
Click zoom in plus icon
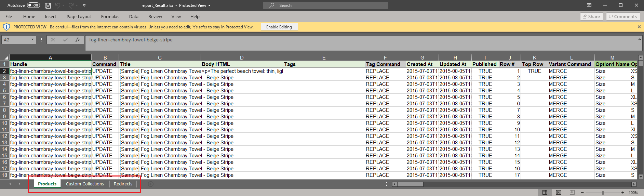623,193
